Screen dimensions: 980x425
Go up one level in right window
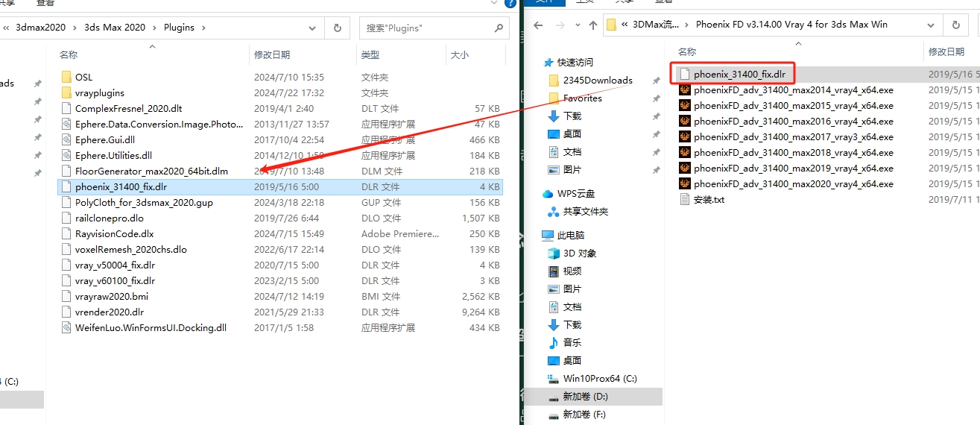pyautogui.click(x=592, y=25)
